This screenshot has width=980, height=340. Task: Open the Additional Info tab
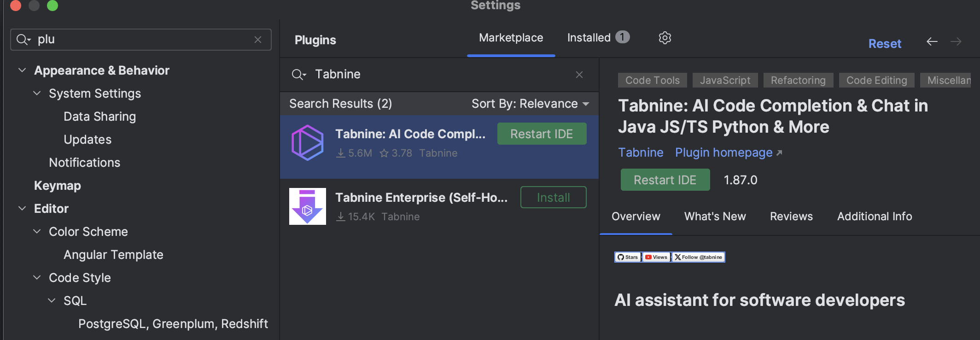[x=875, y=217]
